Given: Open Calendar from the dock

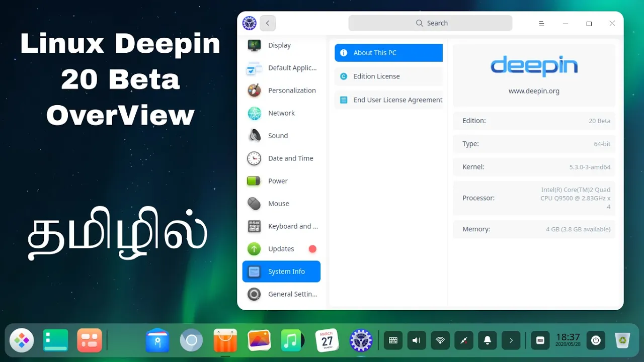Looking at the screenshot, I should (327, 340).
